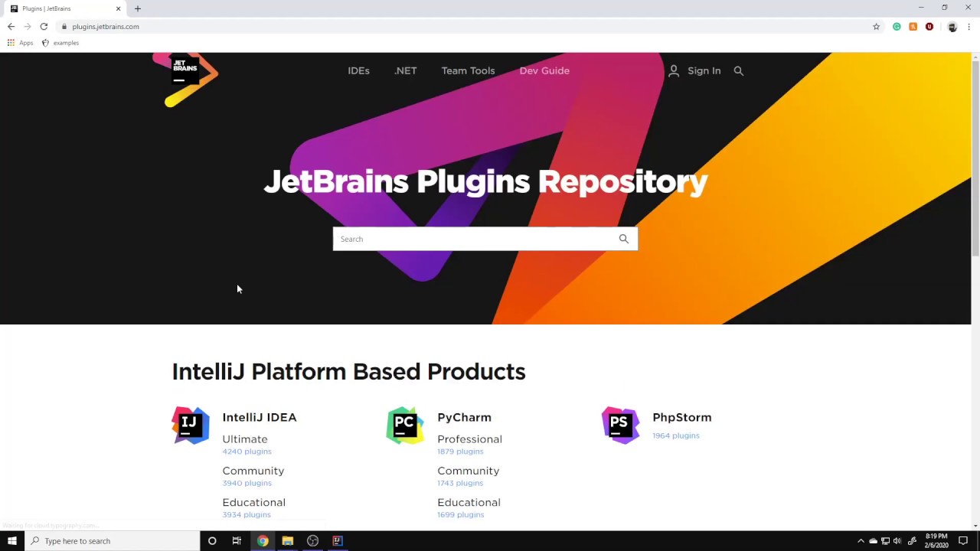Open PyCharm Professional 1879 plugins link
The height and width of the screenshot is (551, 980).
coord(460,452)
